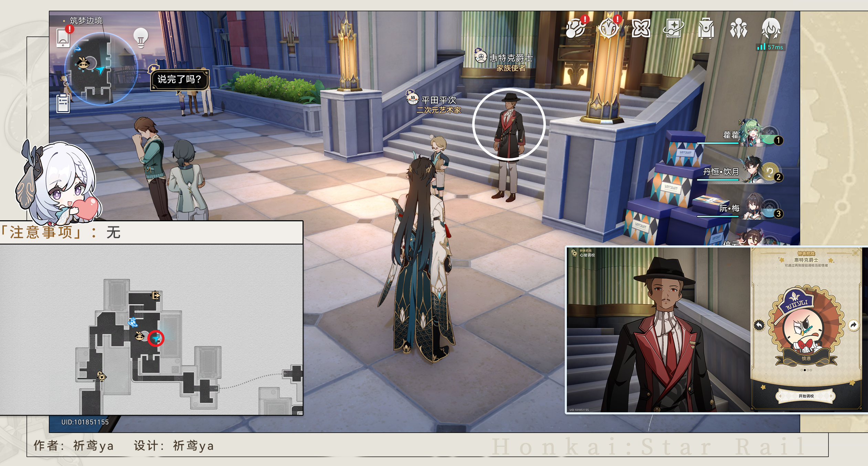
Task: Open the team setup three-people icon
Action: pyautogui.click(x=739, y=28)
